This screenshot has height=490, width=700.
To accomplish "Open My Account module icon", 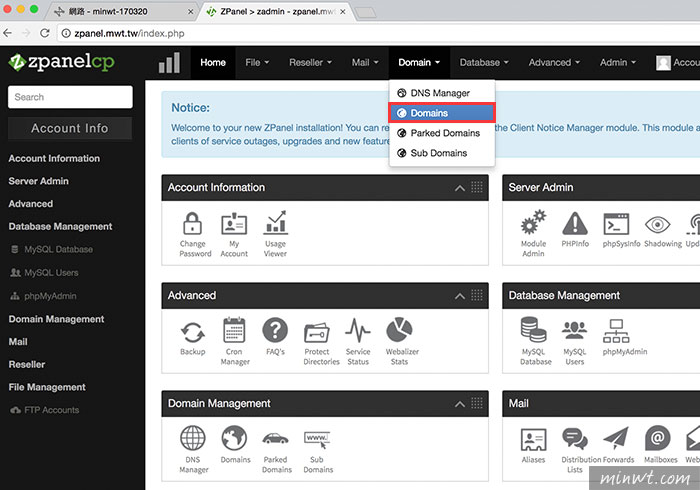I will 234,224.
